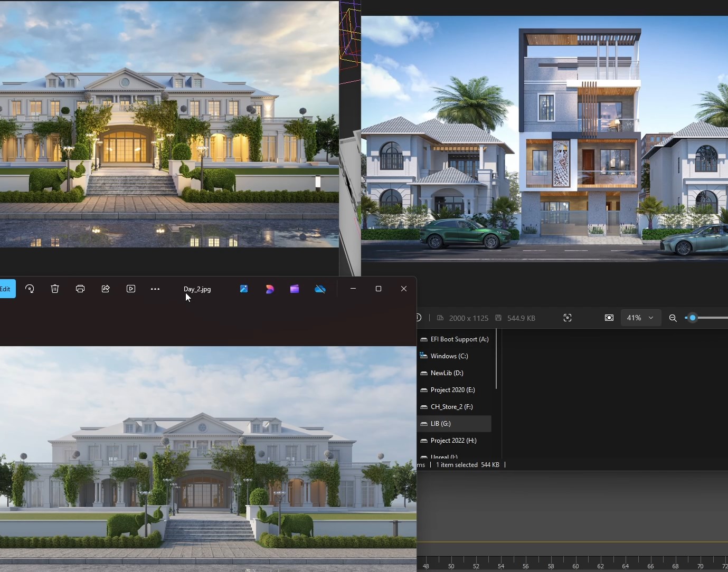Open the Share icon in Photos toolbar

pos(106,289)
